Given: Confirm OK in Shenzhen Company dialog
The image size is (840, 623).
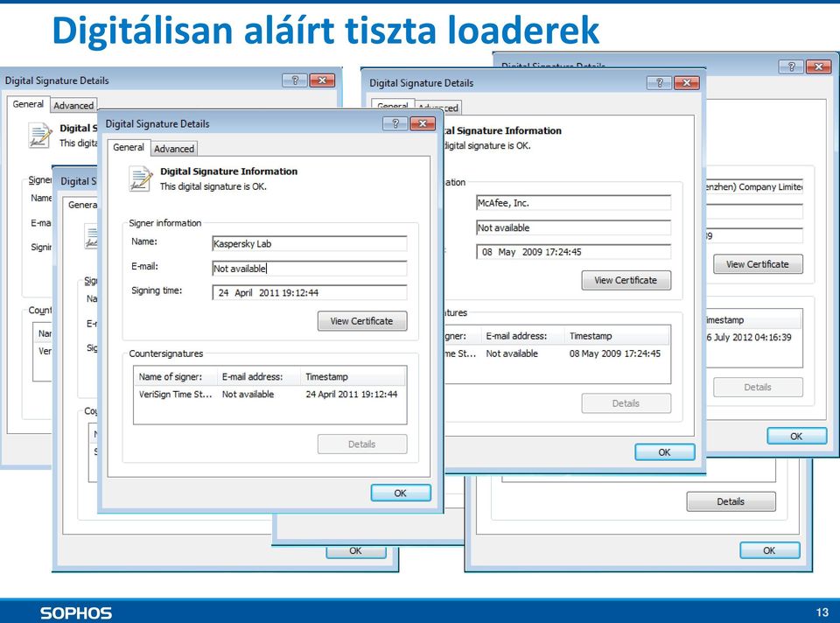Looking at the screenshot, I should coord(796,436).
